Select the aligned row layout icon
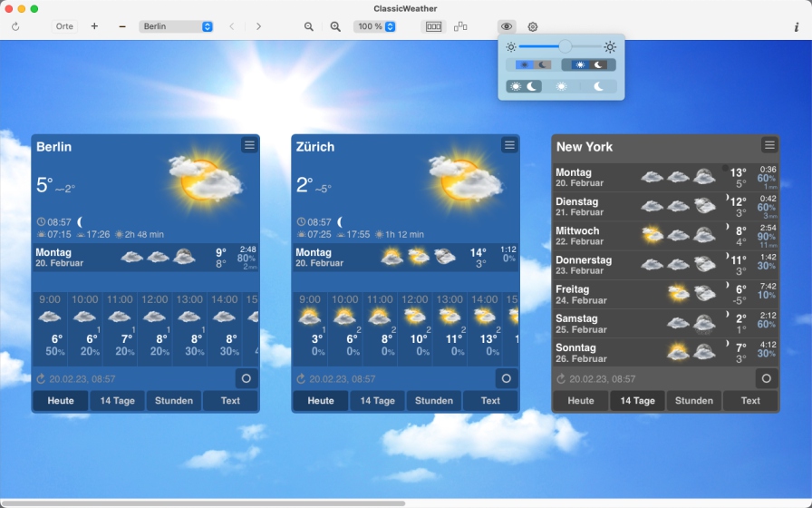The width and height of the screenshot is (812, 508). click(x=433, y=26)
